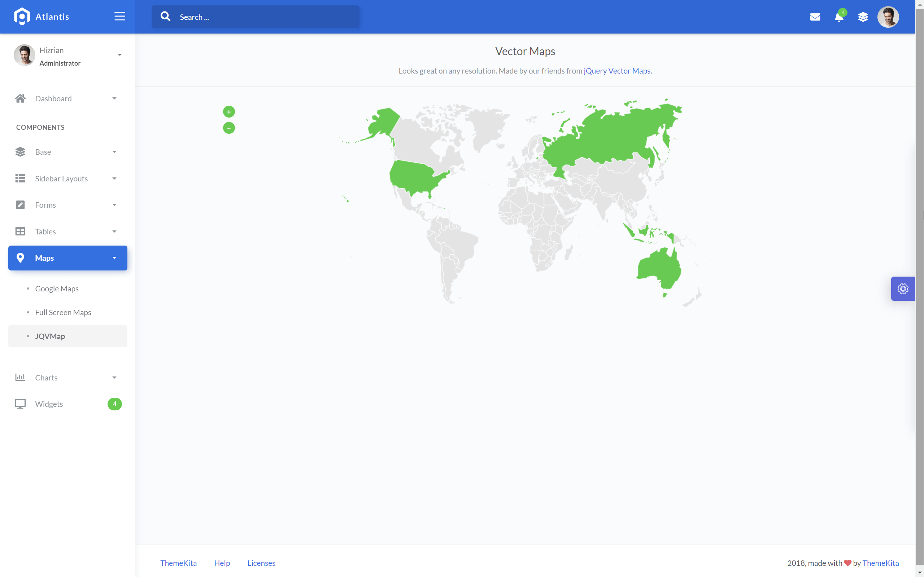The width and height of the screenshot is (924, 577).
Task: Open the Help link in the footer
Action: (222, 563)
